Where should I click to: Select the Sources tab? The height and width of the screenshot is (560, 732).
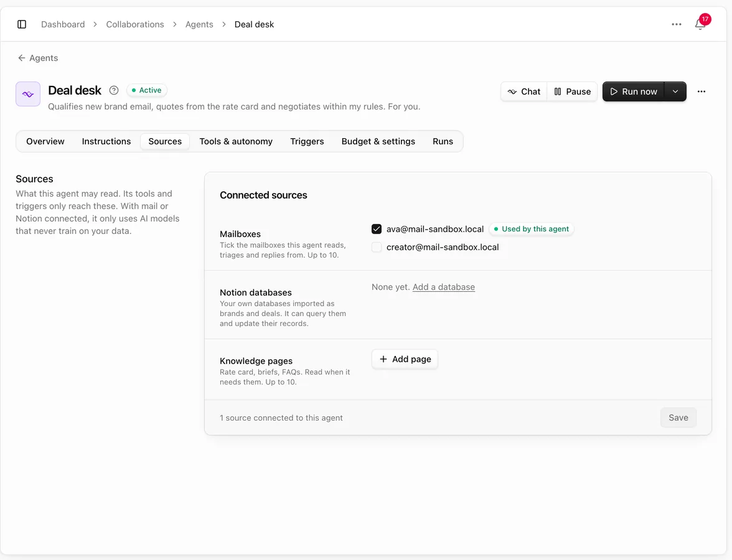(165, 141)
